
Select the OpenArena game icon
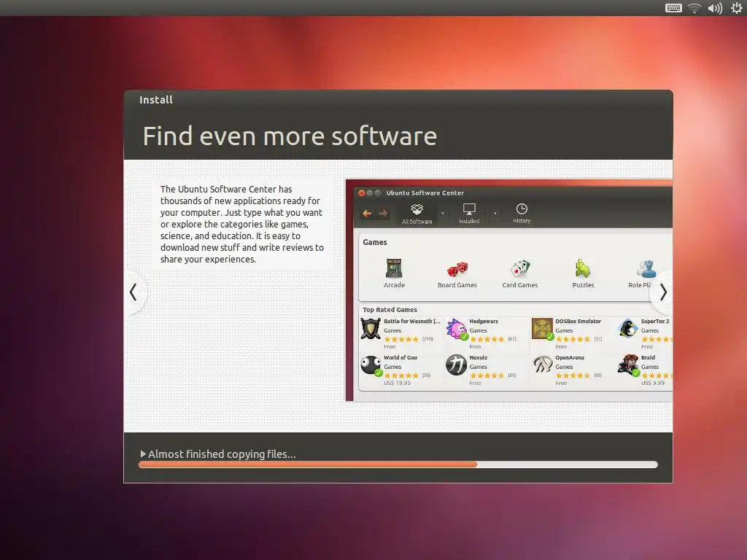(x=542, y=365)
